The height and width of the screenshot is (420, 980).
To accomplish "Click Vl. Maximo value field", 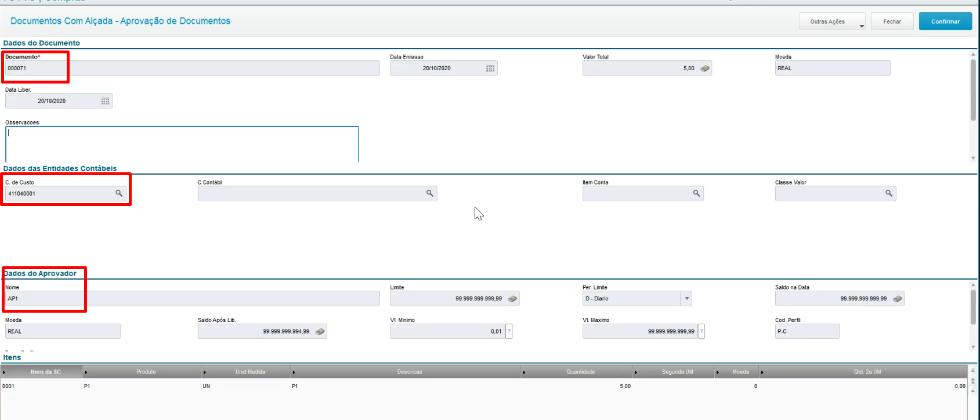I will point(640,331).
